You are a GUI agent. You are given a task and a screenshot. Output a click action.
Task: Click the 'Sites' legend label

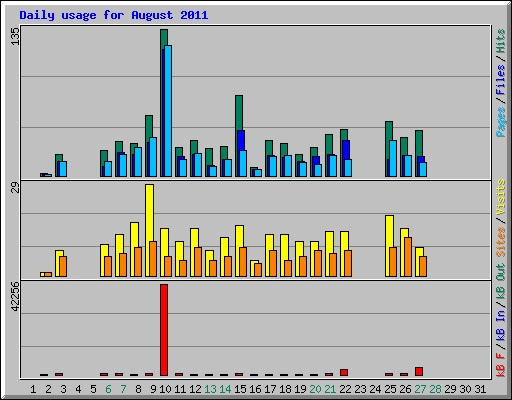tap(500, 242)
